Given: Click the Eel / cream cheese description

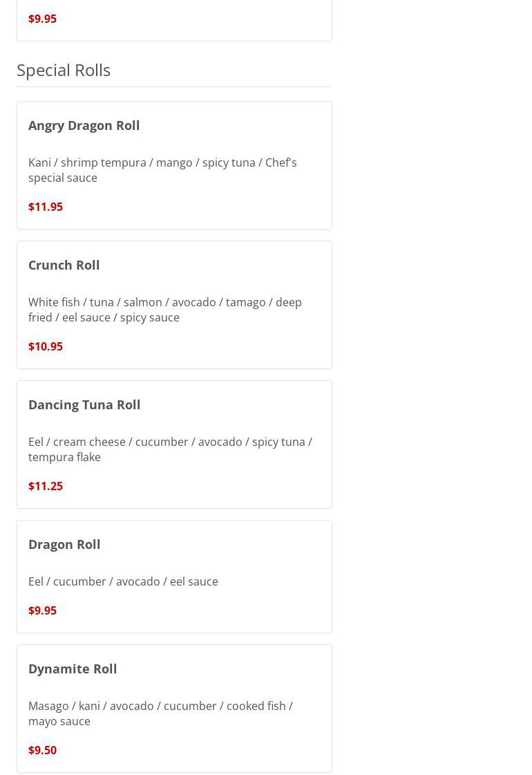Looking at the screenshot, I should (x=170, y=449).
